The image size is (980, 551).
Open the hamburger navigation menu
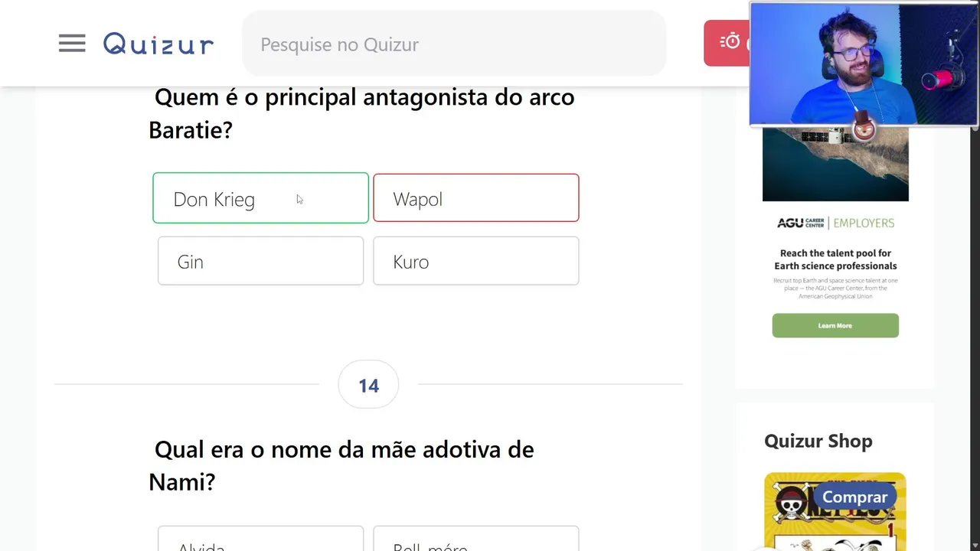point(72,44)
